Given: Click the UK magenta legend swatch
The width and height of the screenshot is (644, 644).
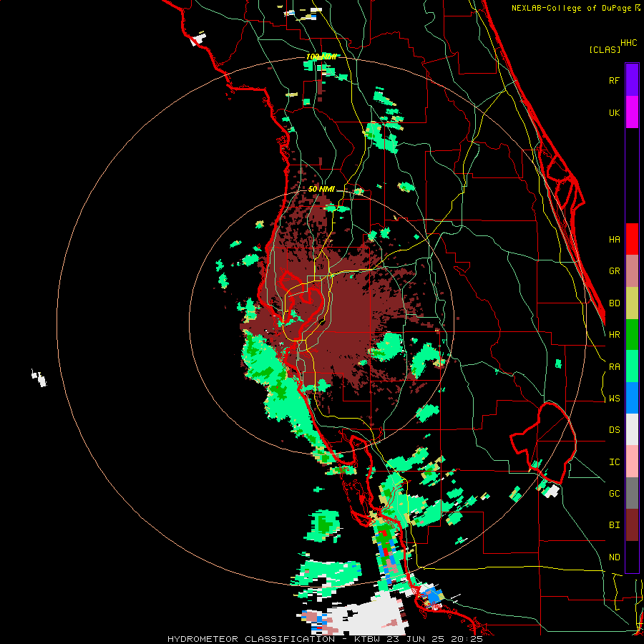Looking at the screenshot, I should click(x=632, y=112).
